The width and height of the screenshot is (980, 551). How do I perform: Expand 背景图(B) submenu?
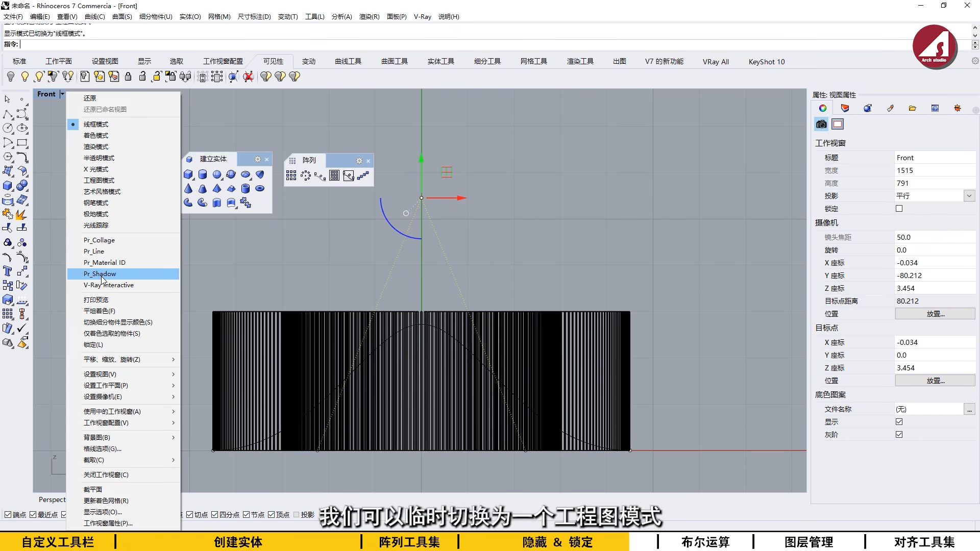pos(123,438)
